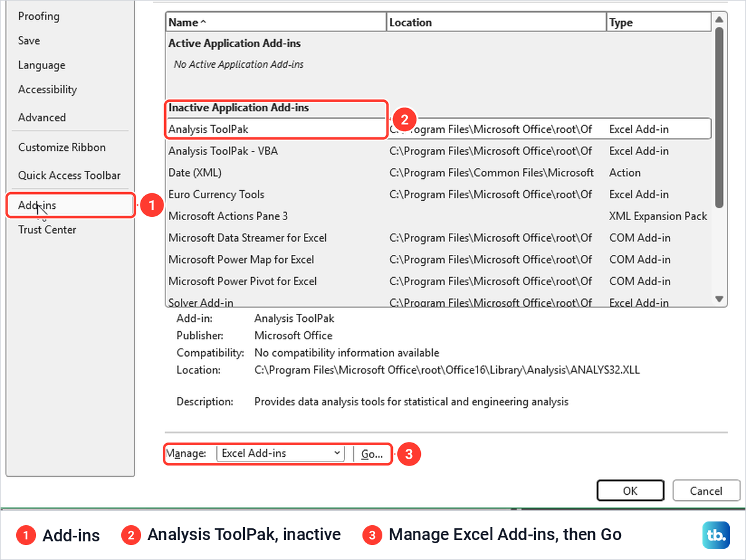Click the add-ins list scroll down arrow

(x=719, y=300)
